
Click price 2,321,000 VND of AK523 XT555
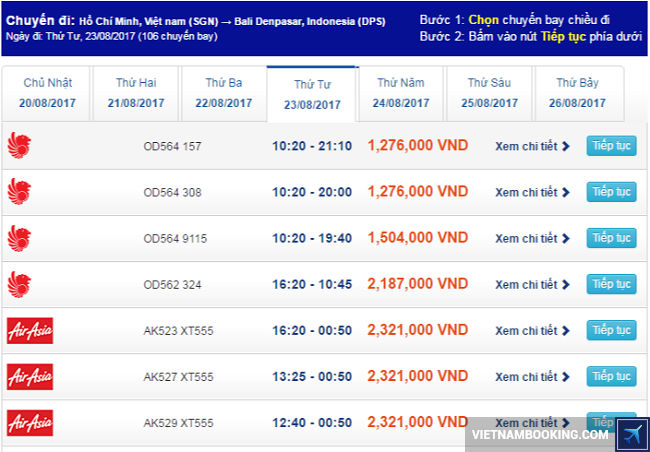[418, 330]
